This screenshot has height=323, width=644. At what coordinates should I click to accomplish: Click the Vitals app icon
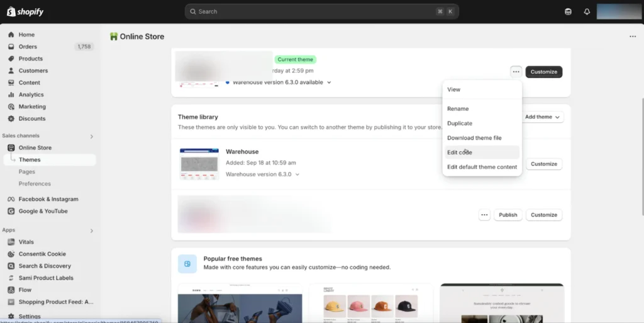11,242
